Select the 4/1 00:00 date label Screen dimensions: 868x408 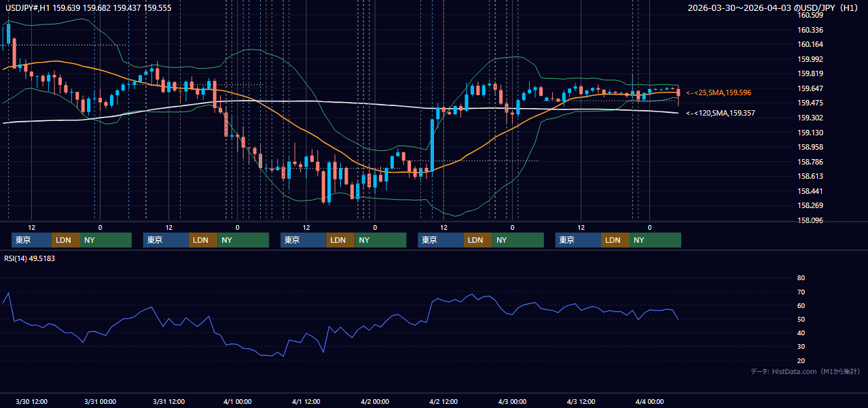pos(238,401)
